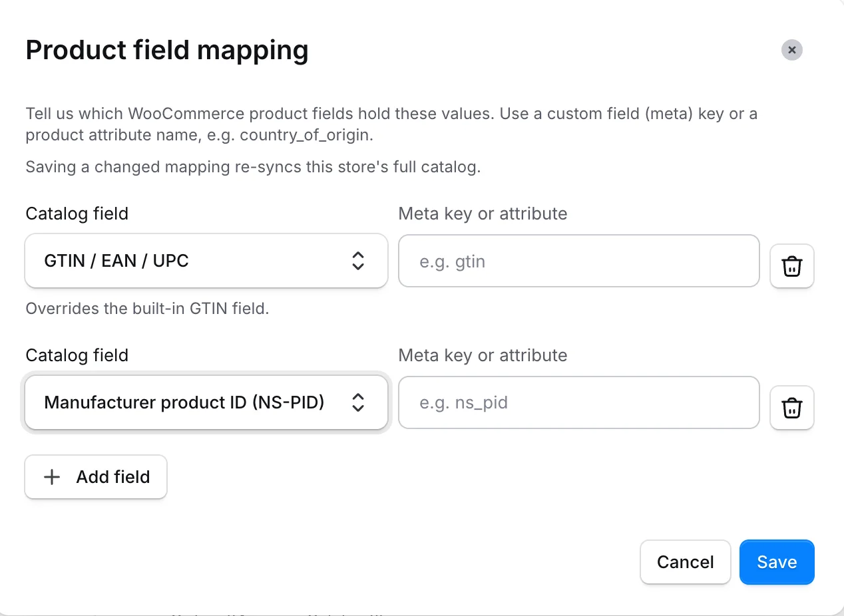Image resolution: width=844 pixels, height=616 pixels.
Task: Click the 'Overrides the built-in GTIN field.' note
Action: (x=147, y=309)
